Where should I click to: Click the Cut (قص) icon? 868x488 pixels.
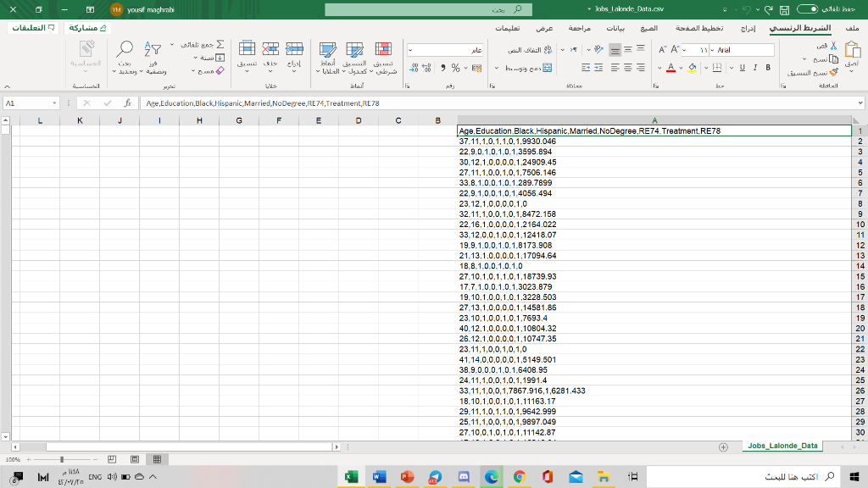833,46
